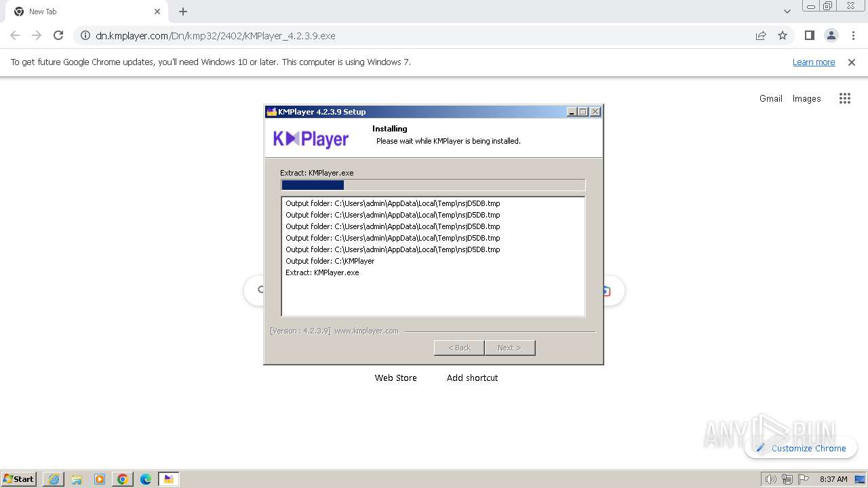Switch to KMPlayer installer in taskbar
This screenshot has height=488, width=868.
(x=169, y=479)
